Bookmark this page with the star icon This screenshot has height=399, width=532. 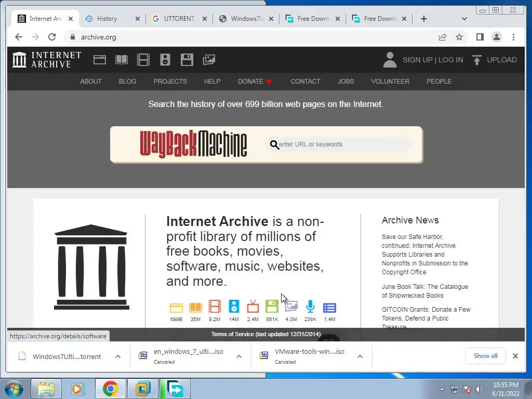[459, 37]
